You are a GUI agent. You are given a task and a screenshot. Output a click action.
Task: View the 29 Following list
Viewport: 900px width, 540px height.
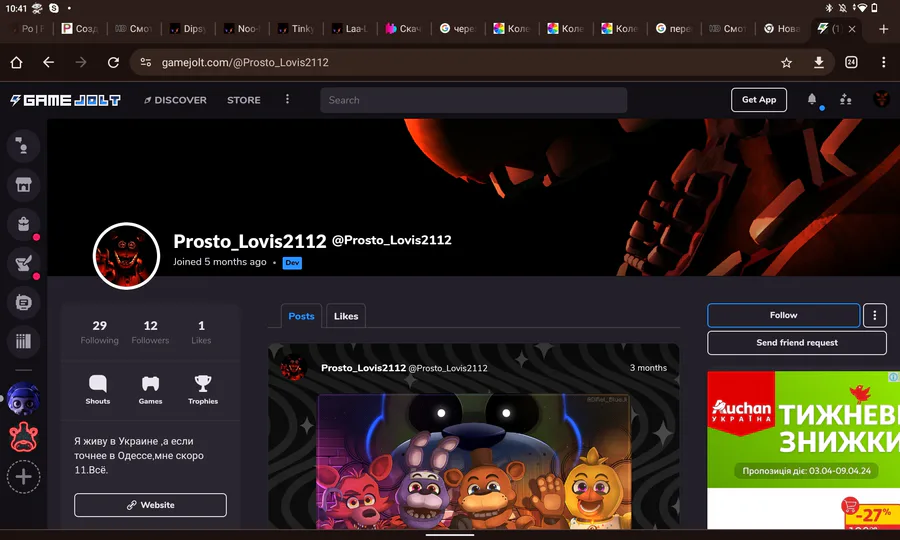99,332
